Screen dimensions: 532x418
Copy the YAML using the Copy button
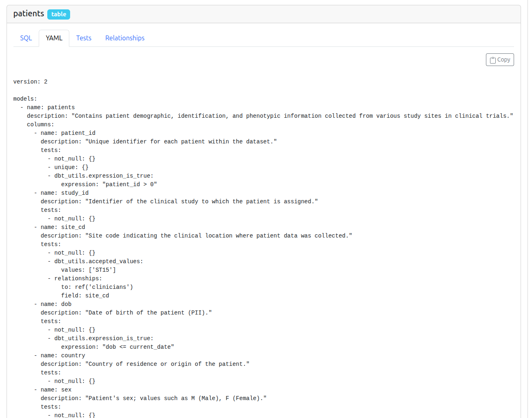pos(500,59)
